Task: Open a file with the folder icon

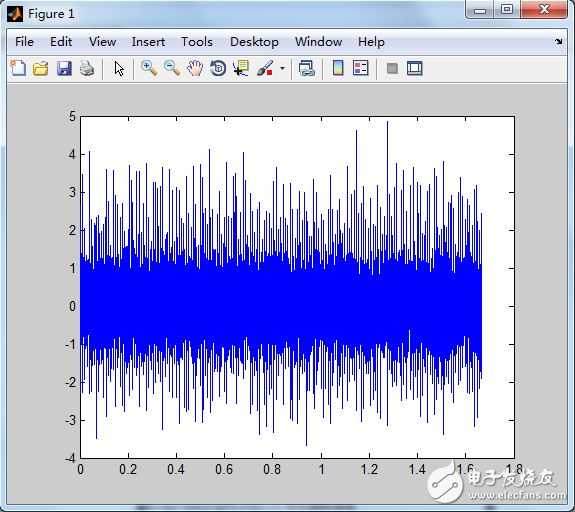Action: (x=40, y=69)
